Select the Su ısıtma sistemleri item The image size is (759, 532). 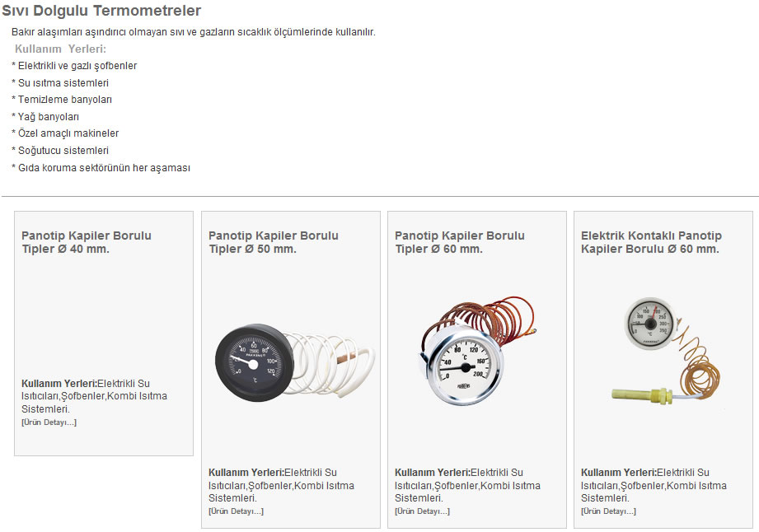(60, 82)
